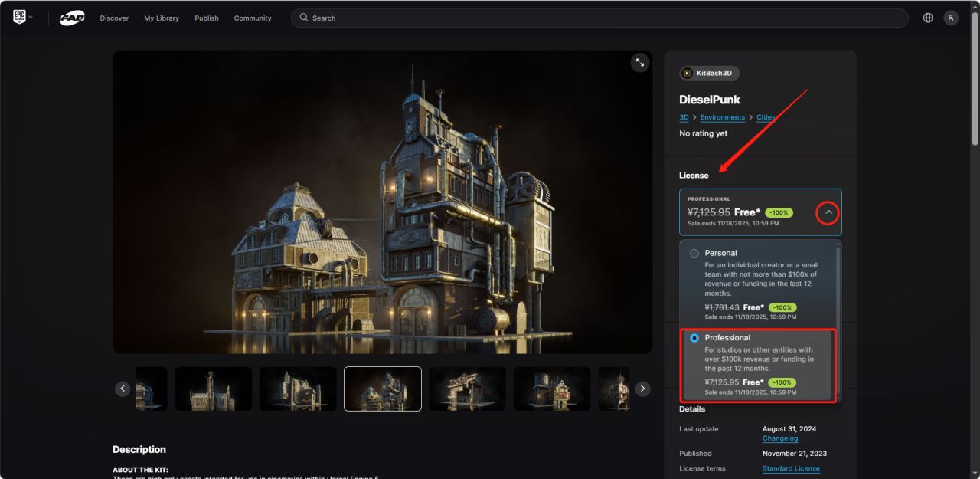
Task: Click the License heading
Action: 694,176
